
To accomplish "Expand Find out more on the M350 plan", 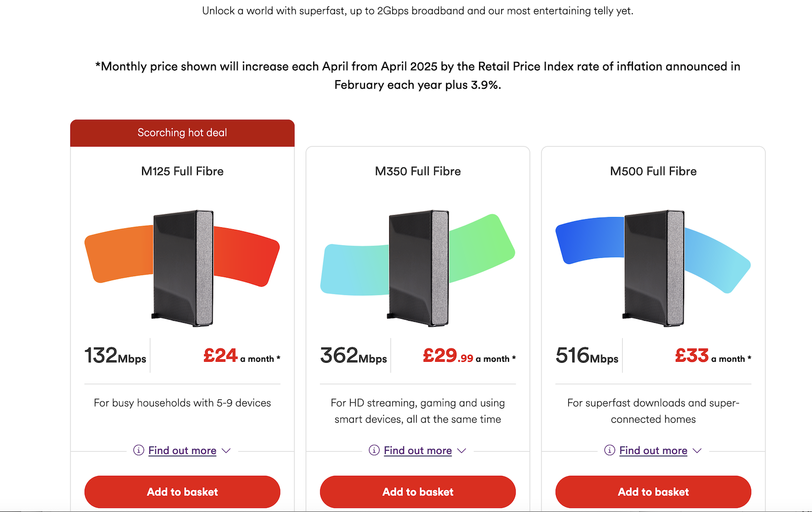I will point(418,450).
